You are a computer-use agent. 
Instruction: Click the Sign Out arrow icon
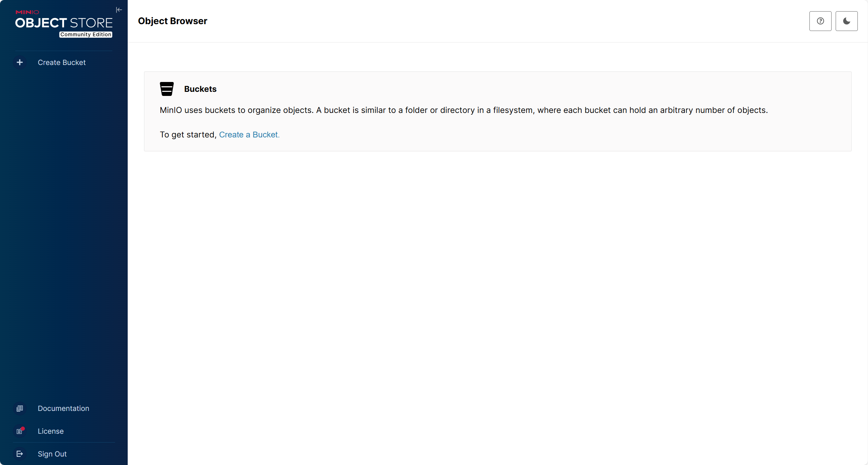(20, 454)
